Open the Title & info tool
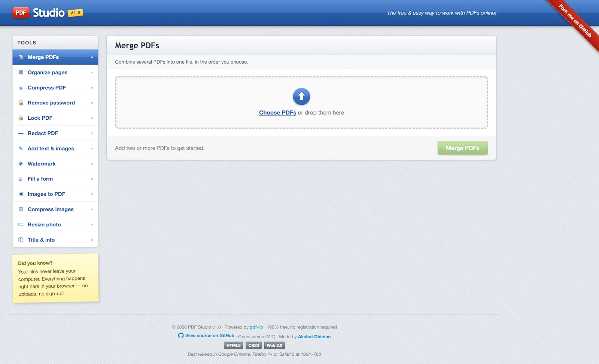The width and height of the screenshot is (599, 364). coord(55,240)
